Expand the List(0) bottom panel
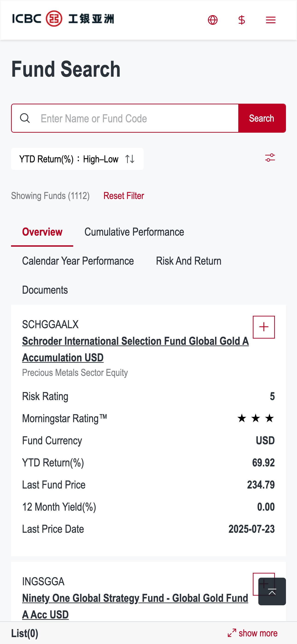The width and height of the screenshot is (297, 644). click(25, 633)
